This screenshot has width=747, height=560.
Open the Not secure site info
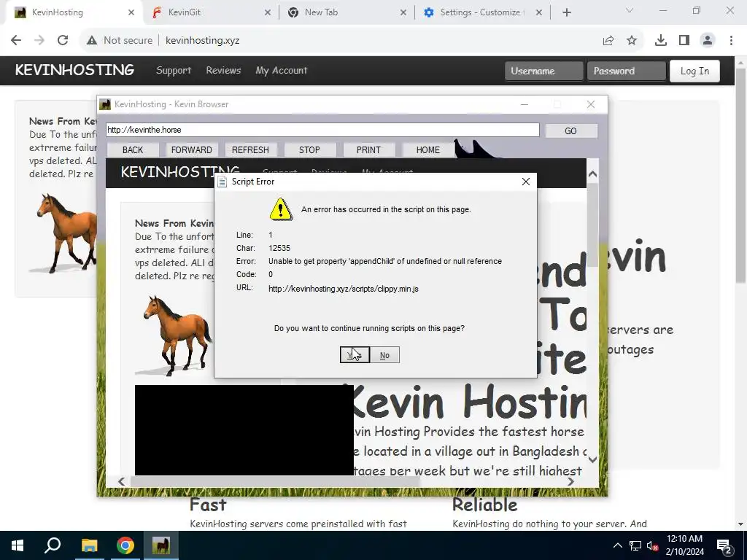pyautogui.click(x=120, y=41)
